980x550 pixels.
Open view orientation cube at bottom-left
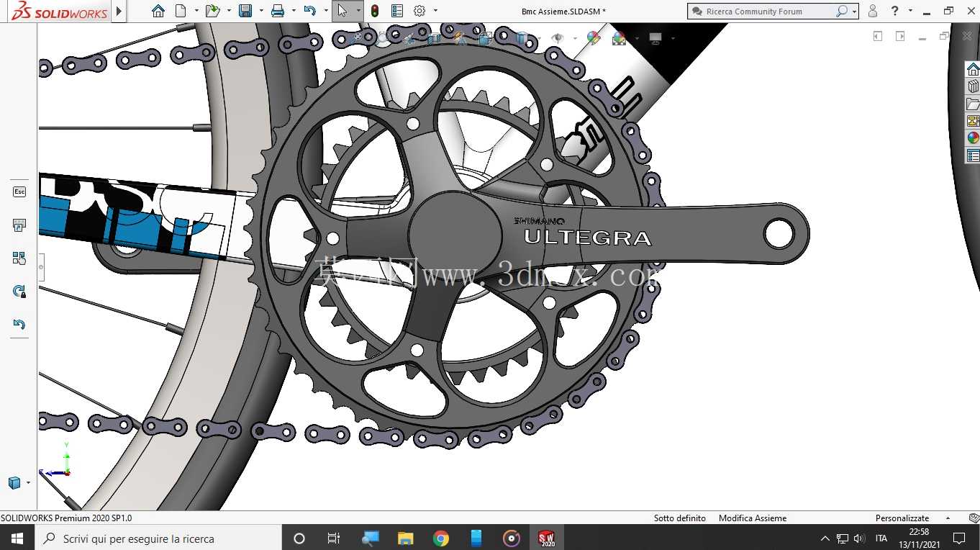pyautogui.click(x=14, y=482)
